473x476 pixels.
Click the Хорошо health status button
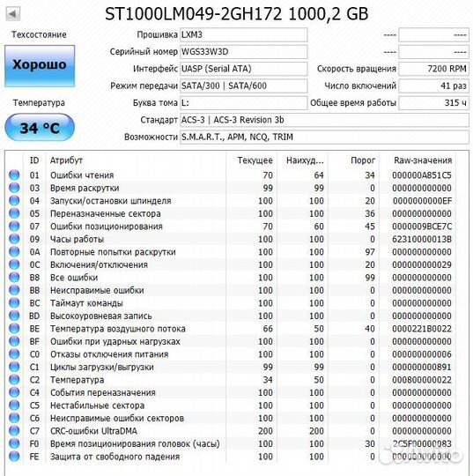click(x=40, y=66)
